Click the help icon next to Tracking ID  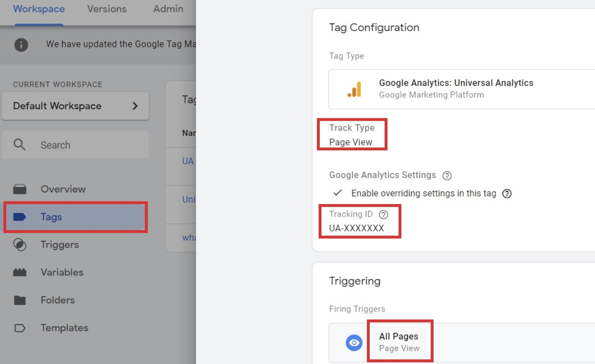pyautogui.click(x=384, y=215)
